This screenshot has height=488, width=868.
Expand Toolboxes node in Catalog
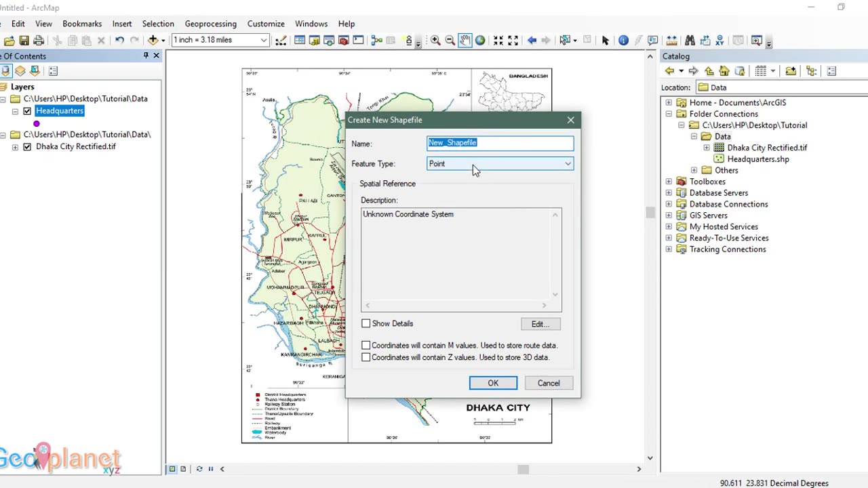[669, 182]
